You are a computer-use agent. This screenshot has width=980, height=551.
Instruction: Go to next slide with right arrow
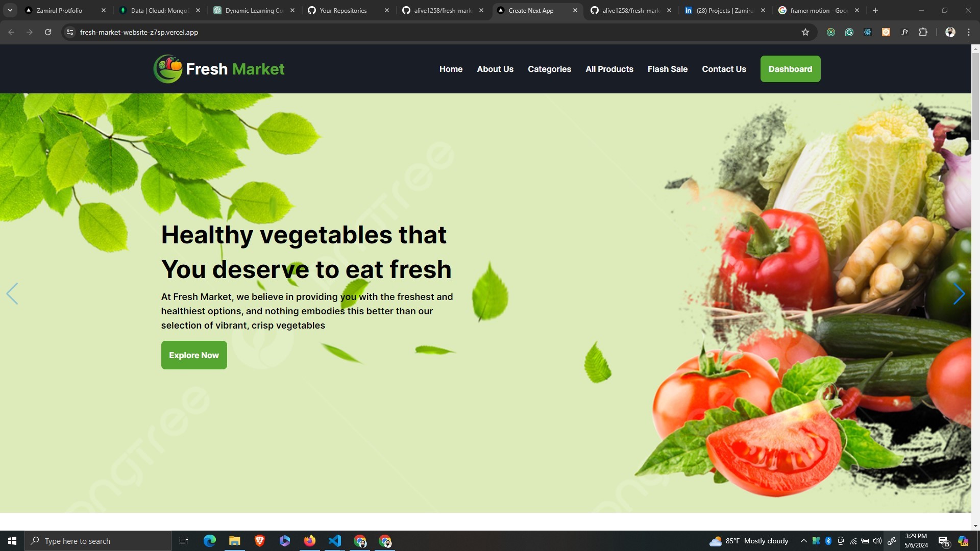(x=959, y=294)
